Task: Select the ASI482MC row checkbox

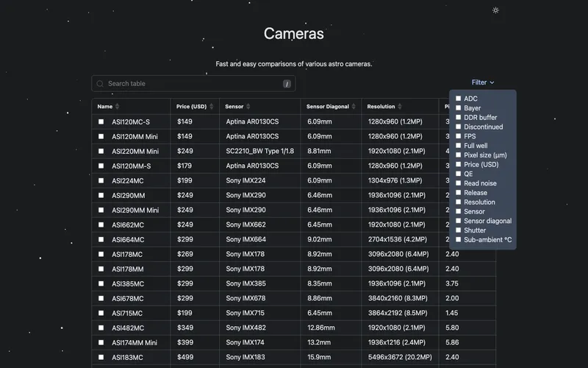Action: [101, 328]
